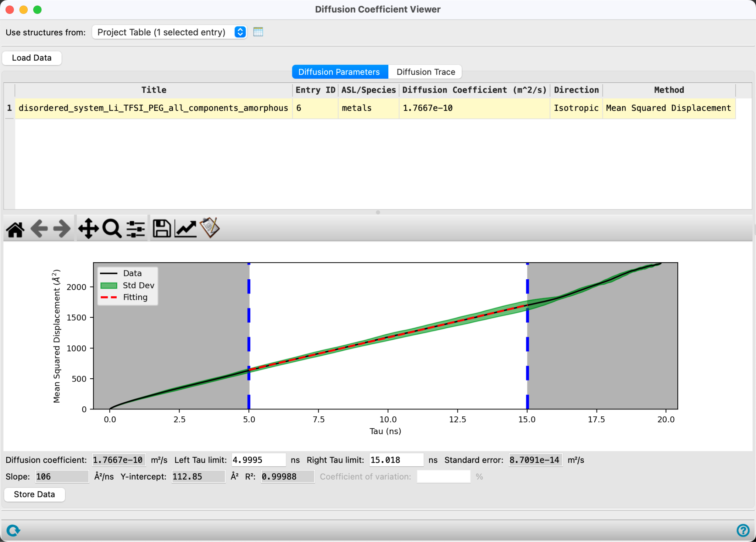This screenshot has width=756, height=542.
Task: Select the Pan axes tool
Action: point(88,229)
